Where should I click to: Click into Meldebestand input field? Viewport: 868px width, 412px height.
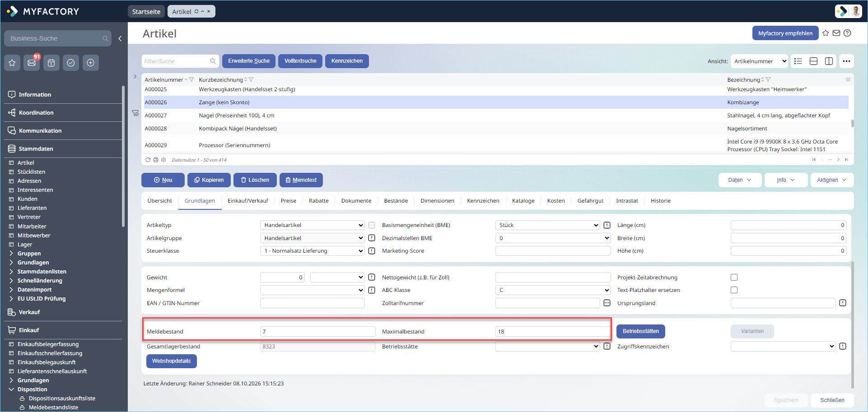pos(317,332)
